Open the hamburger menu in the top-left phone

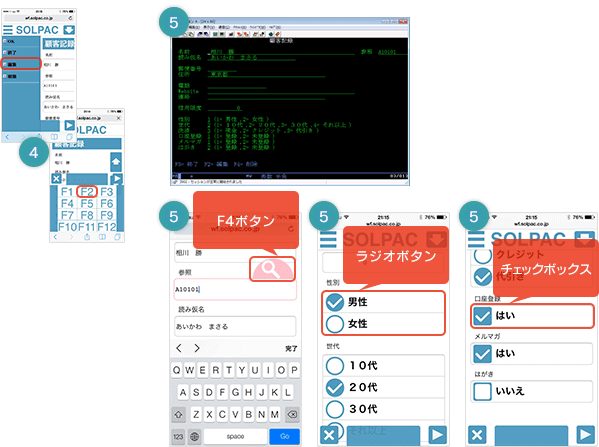point(8,30)
